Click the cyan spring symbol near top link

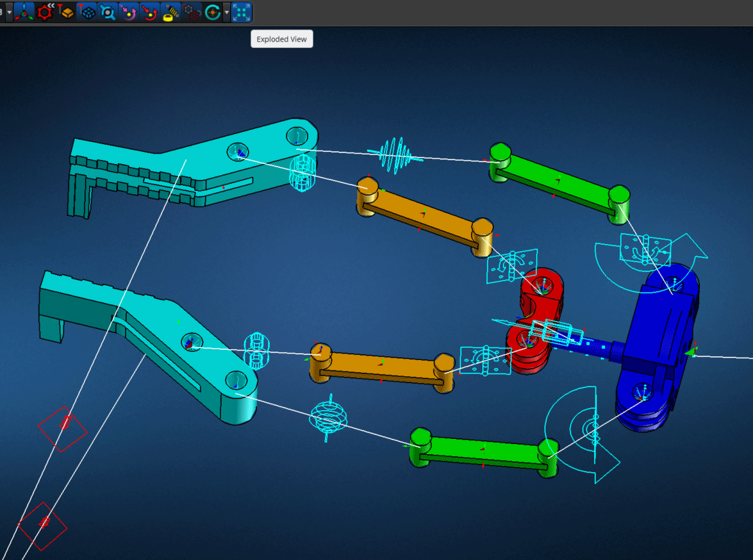tap(395, 154)
